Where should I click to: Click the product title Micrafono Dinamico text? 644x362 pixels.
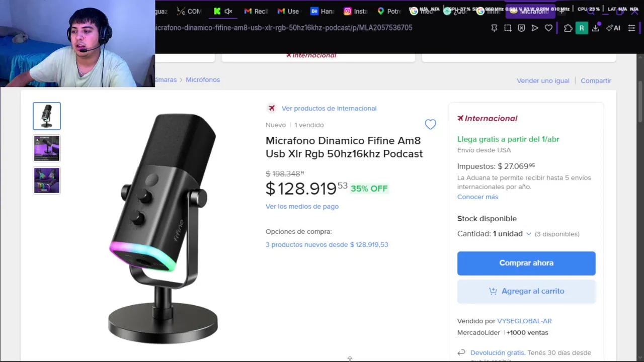coord(344,147)
